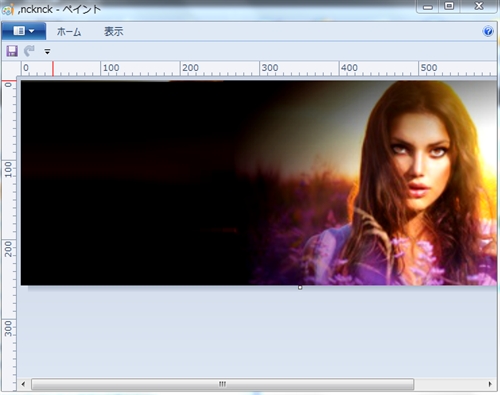The image size is (500, 395).
Task: Open the Customize Quick Access Toolbar dropdown
Action: point(47,52)
